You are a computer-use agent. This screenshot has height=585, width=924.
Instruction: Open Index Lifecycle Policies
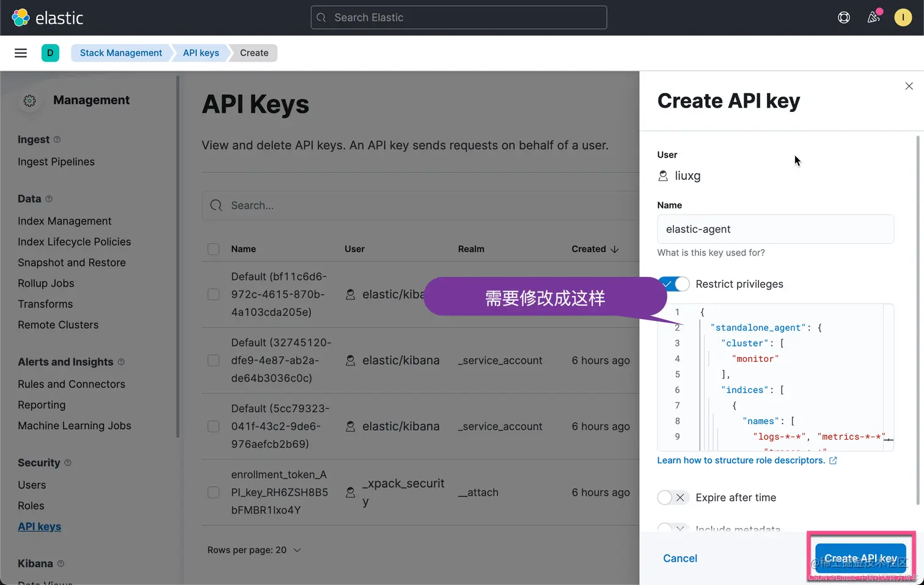point(75,242)
